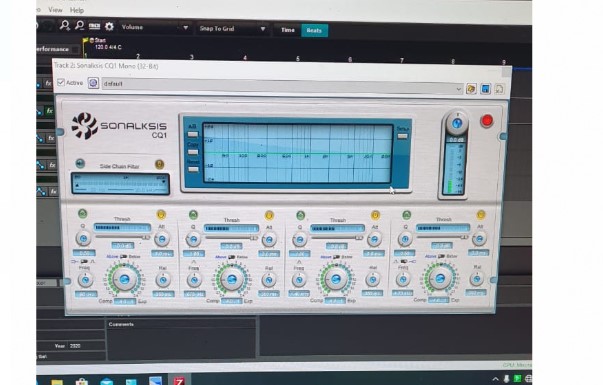Viewport: 603px width, 385px height.
Task: Click the band 1 Att knob
Action: coord(162,239)
